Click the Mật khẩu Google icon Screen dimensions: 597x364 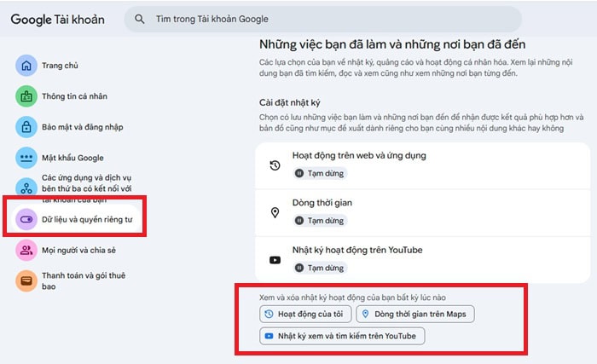point(26,158)
